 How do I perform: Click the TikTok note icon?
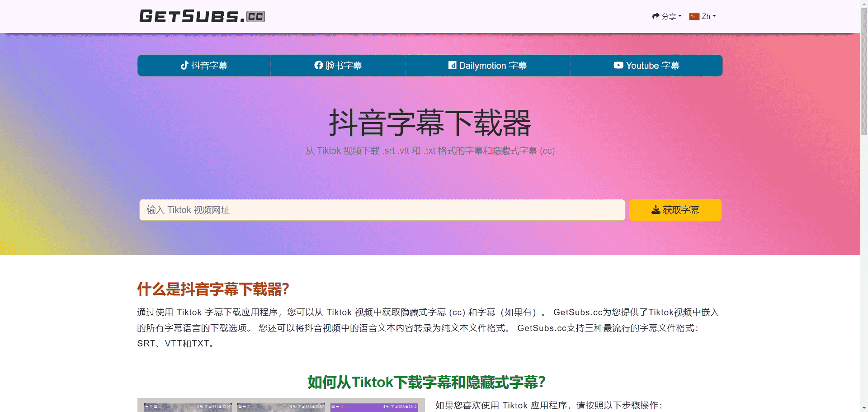(184, 65)
